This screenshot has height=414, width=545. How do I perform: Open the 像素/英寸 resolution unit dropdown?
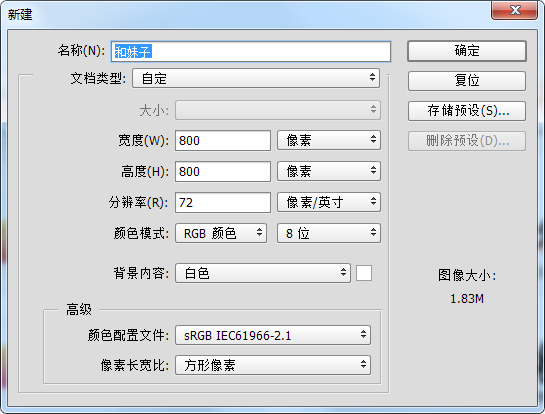click(x=329, y=202)
